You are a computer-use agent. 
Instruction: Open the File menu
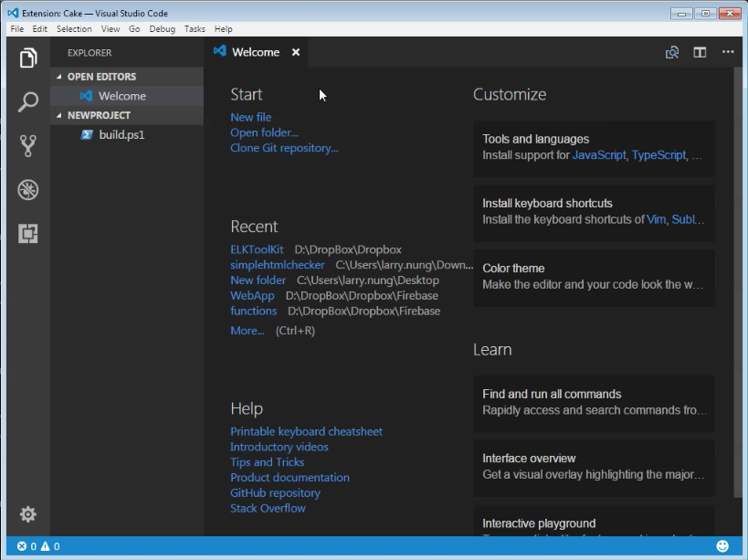pos(17,29)
